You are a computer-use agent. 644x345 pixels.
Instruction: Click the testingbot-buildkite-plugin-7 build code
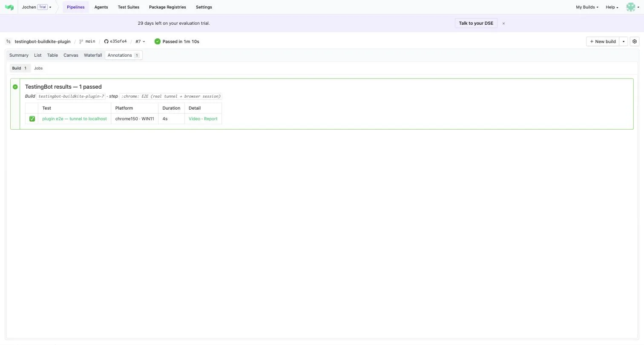(x=71, y=96)
